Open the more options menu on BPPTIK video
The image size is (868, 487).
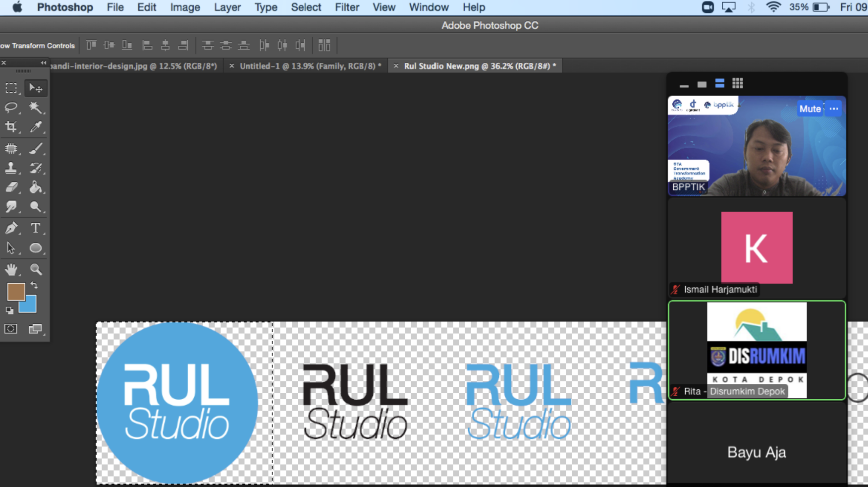[x=834, y=109]
